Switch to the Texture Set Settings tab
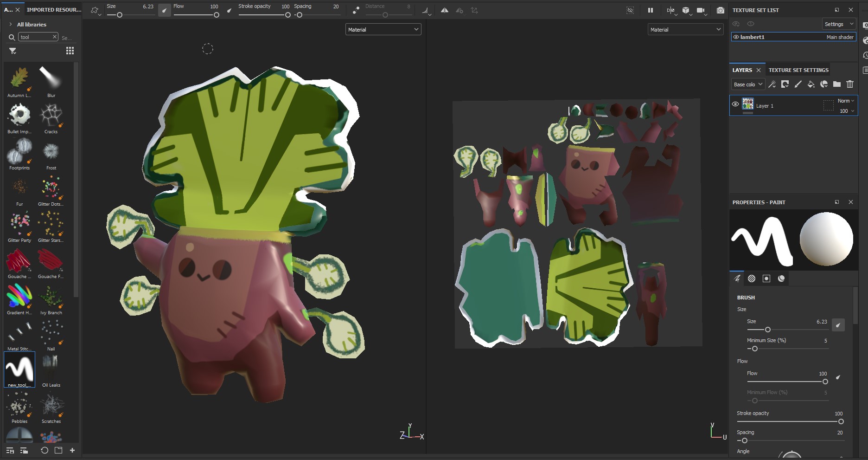The height and width of the screenshot is (460, 868). (x=798, y=70)
